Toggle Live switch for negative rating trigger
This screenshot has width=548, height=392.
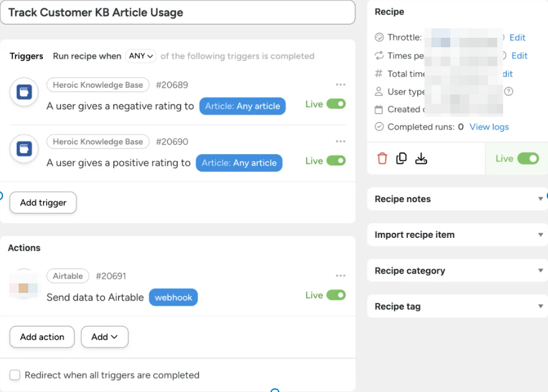336,104
